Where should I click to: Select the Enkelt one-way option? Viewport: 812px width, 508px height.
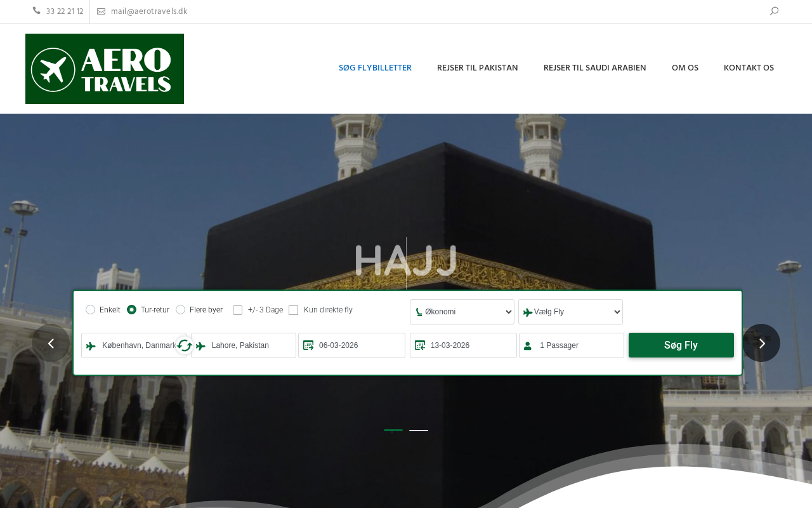[90, 309]
